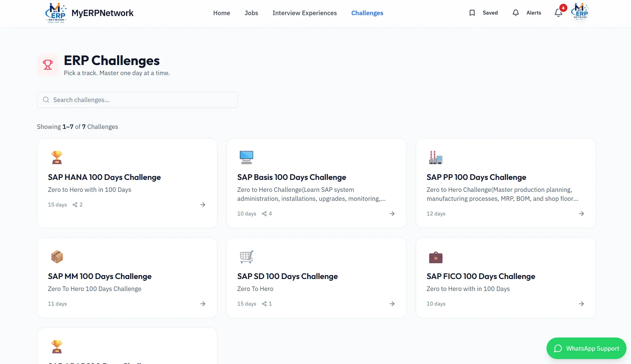
Task: Open SAP MM challenge via its arrow
Action: (x=203, y=304)
